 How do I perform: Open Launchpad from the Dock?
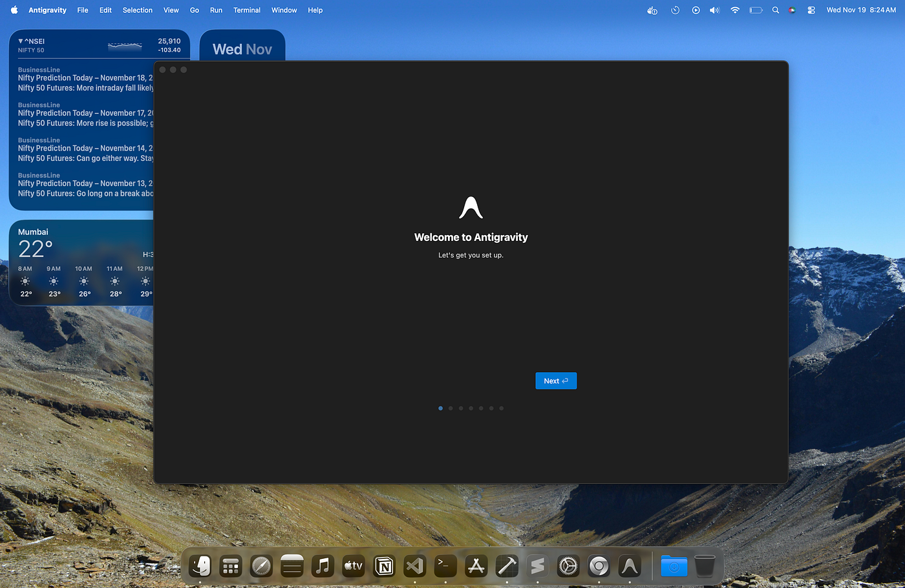pos(231,566)
